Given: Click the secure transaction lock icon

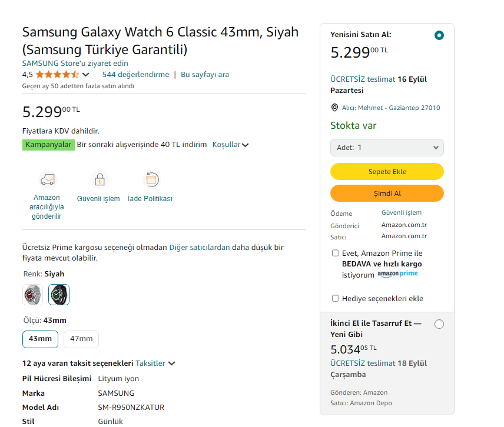Looking at the screenshot, I should (x=100, y=179).
